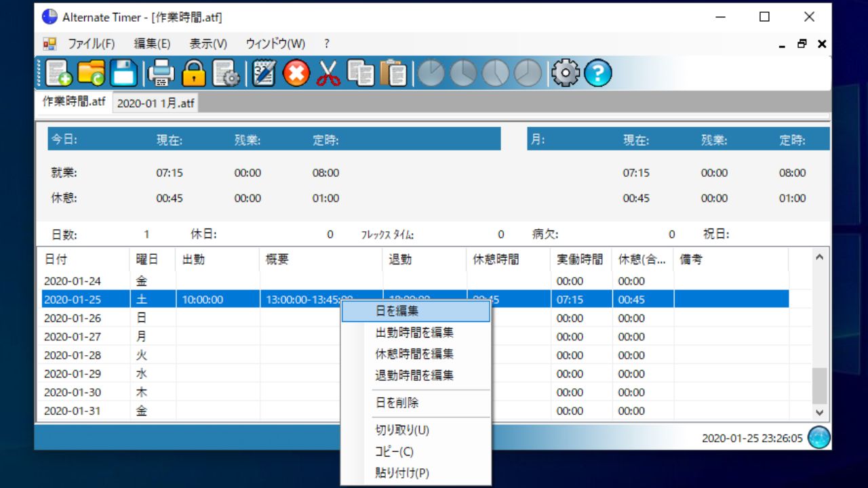Open the ? help menu
Image resolution: width=868 pixels, height=488 pixels.
[326, 44]
